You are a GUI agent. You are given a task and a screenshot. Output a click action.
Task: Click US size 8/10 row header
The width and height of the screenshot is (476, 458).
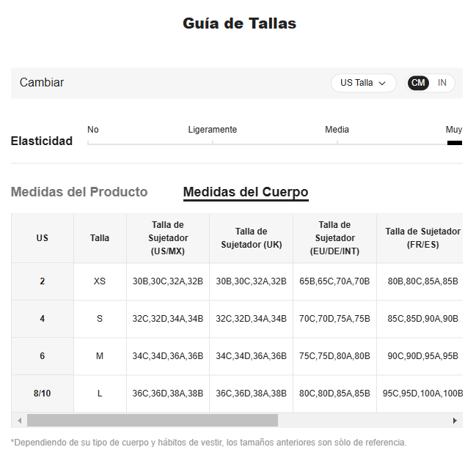coord(43,394)
